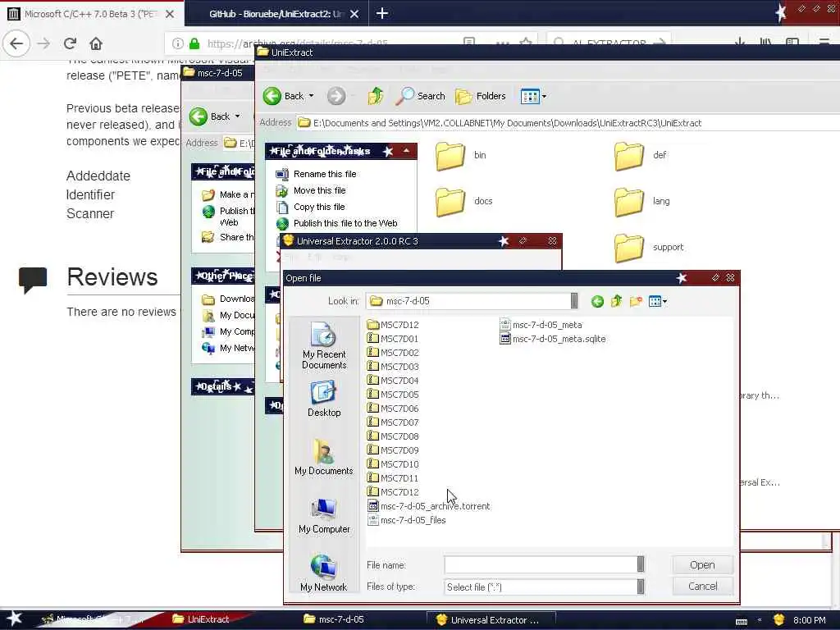Click the Open button
The image size is (840, 630).
coord(702,564)
